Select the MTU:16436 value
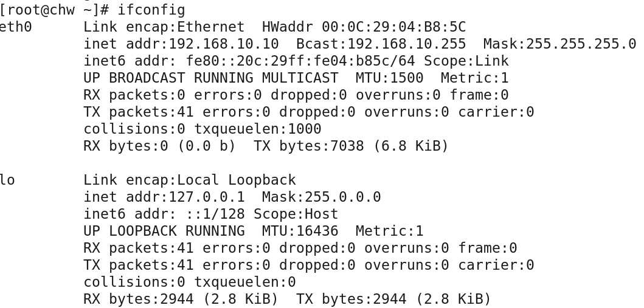The width and height of the screenshot is (644, 308). click(x=300, y=231)
